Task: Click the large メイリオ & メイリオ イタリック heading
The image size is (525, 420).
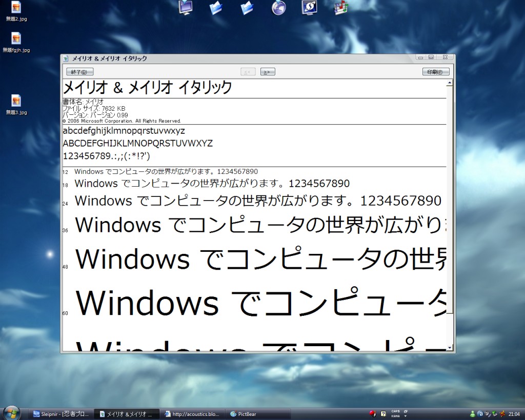Action: coord(147,88)
